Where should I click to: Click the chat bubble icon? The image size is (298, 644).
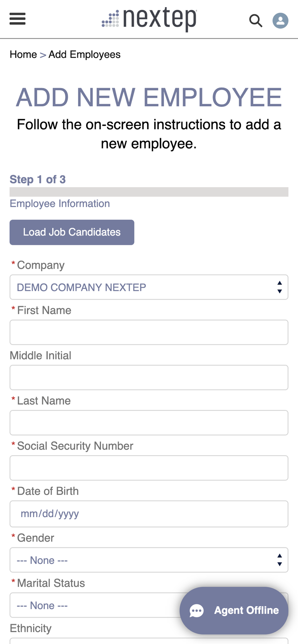196,611
